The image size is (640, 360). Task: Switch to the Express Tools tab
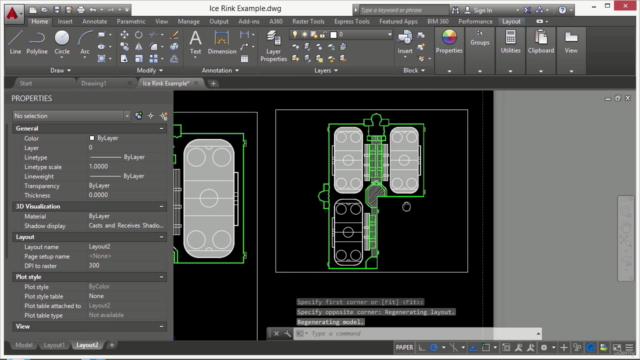[351, 21]
